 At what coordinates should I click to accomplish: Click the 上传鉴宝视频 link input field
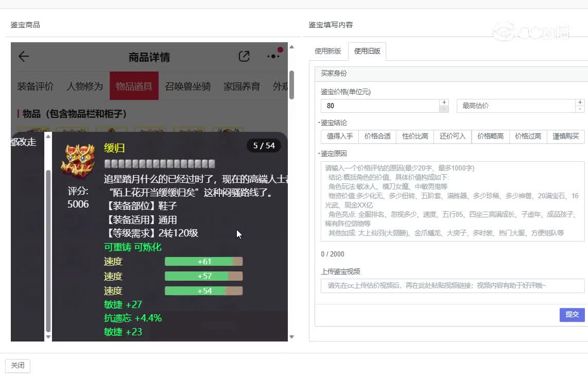[452, 286]
